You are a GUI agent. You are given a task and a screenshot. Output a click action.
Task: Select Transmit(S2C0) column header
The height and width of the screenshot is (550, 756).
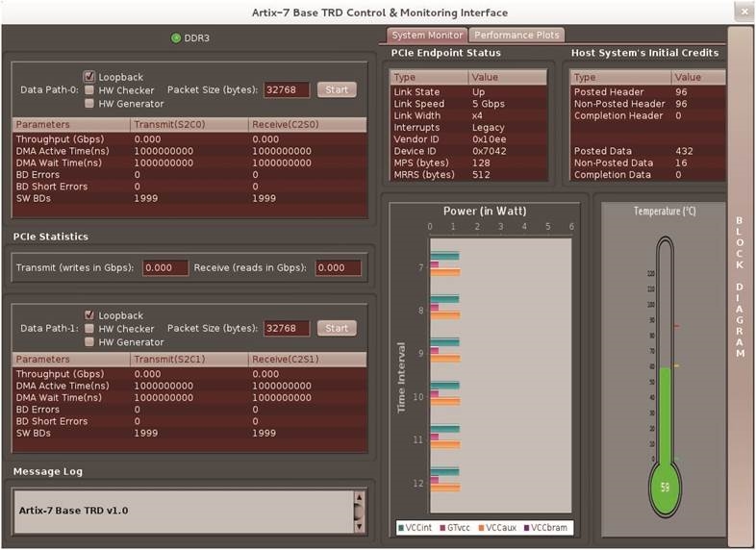[189, 124]
